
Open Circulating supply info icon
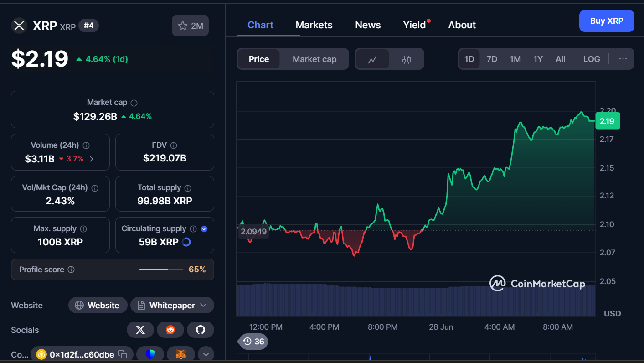(x=193, y=229)
